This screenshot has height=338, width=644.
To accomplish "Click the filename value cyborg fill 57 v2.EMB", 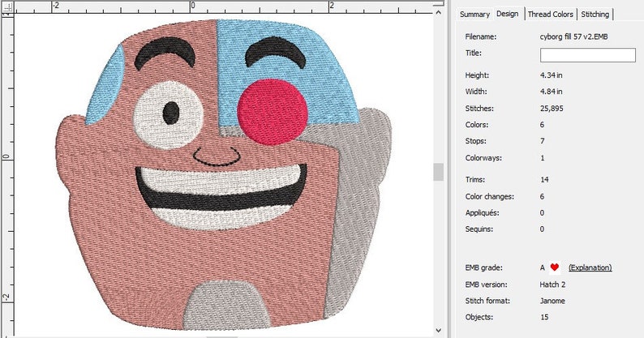I will (x=573, y=36).
